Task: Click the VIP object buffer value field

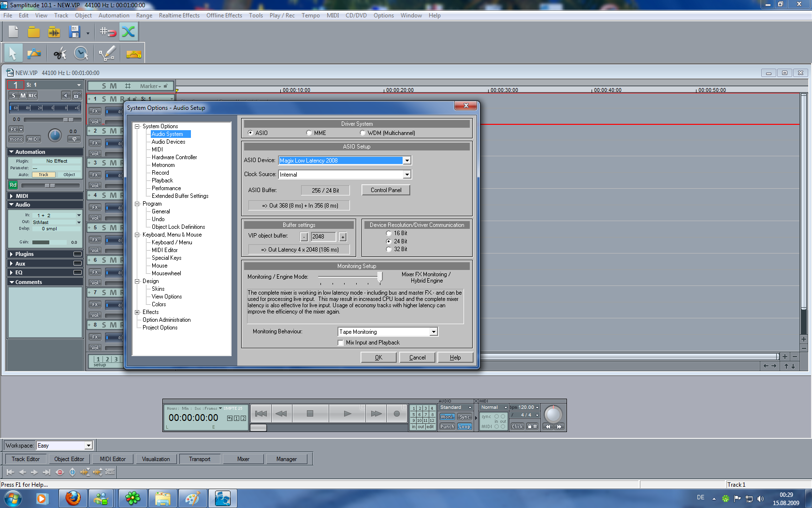Action: coord(323,237)
